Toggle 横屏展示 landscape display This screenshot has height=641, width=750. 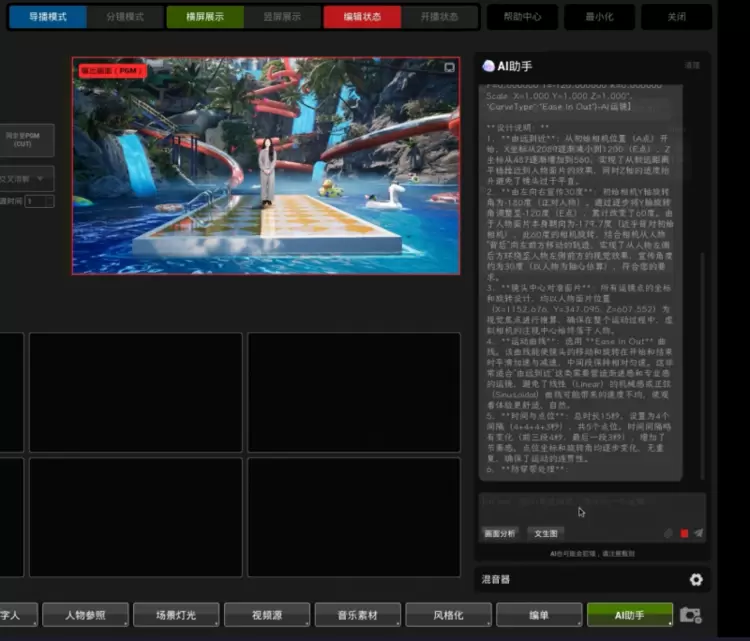[203, 17]
